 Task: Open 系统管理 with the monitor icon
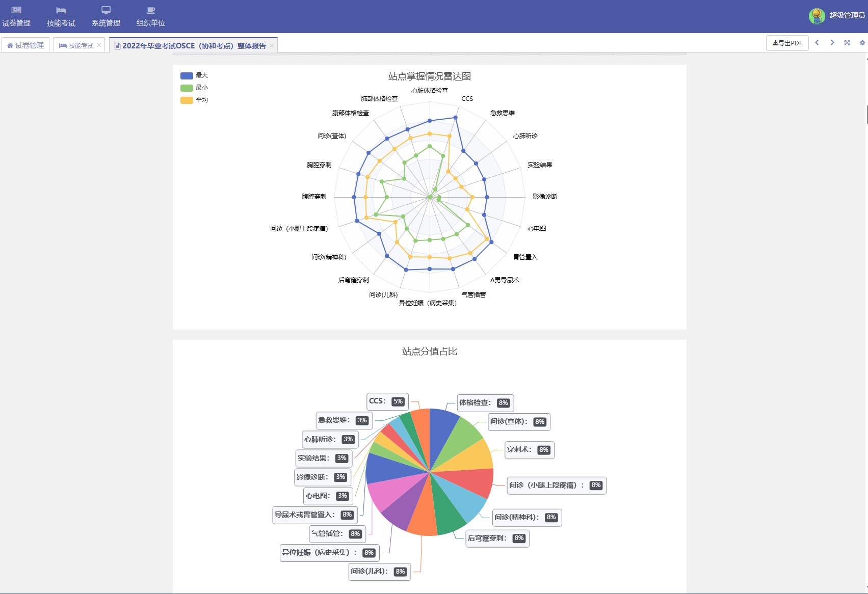coord(106,17)
